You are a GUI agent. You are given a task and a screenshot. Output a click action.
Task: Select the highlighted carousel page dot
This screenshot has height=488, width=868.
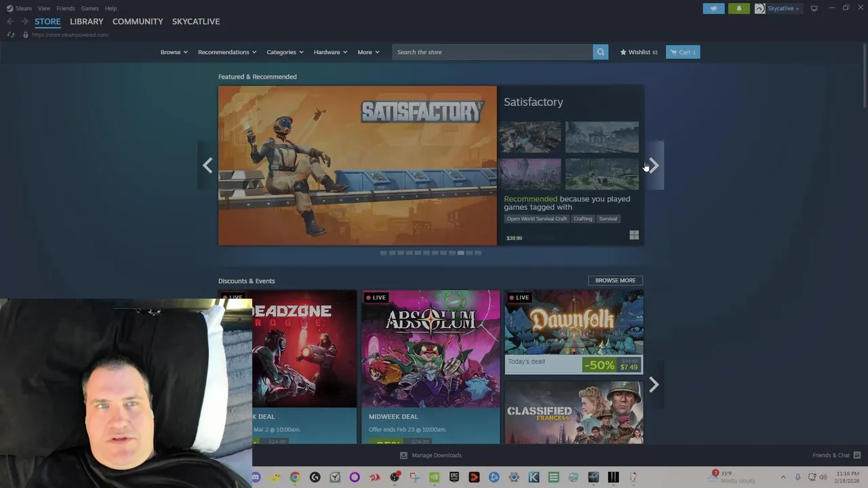coord(460,253)
